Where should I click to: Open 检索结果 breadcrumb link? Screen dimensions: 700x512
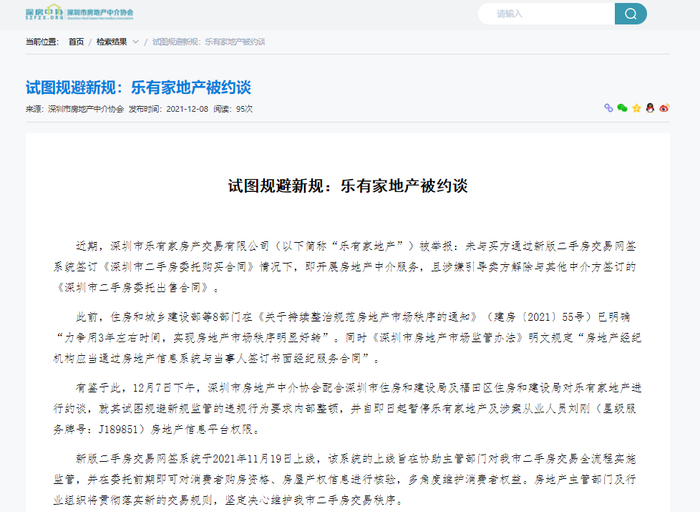coord(112,42)
